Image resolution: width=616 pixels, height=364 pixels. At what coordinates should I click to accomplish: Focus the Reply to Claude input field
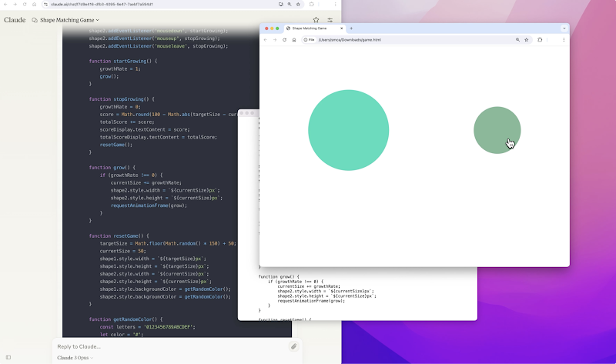coord(171,346)
